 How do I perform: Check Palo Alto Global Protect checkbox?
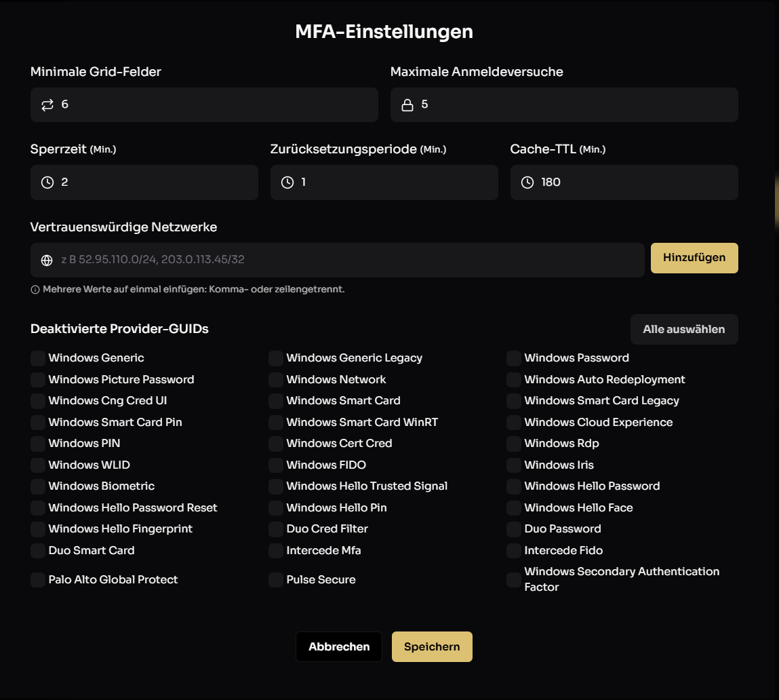click(38, 580)
